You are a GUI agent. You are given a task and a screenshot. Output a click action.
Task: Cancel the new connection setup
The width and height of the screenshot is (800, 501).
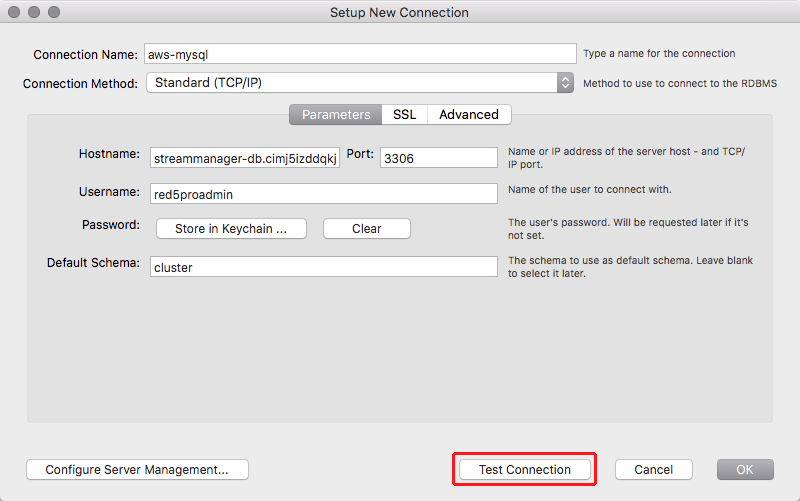coord(654,469)
